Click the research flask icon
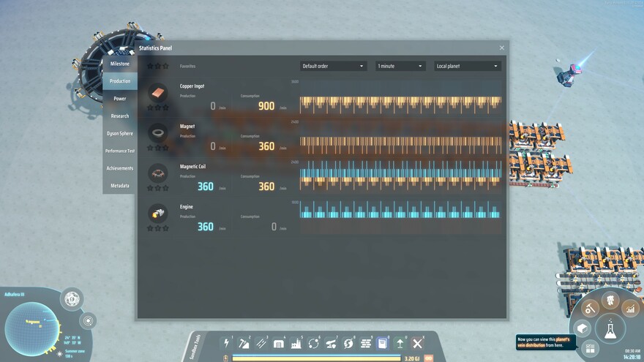644x362 pixels. tap(609, 328)
